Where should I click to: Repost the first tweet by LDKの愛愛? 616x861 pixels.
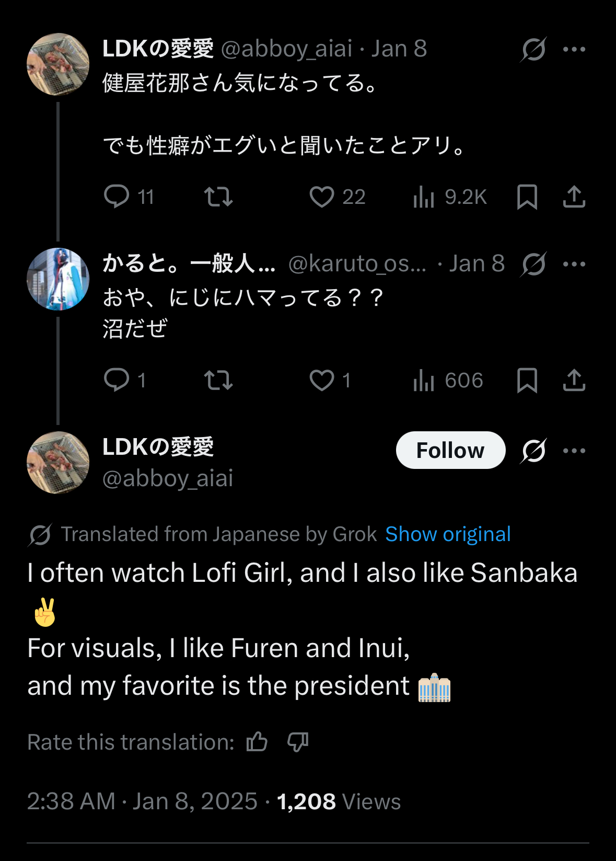(x=218, y=197)
